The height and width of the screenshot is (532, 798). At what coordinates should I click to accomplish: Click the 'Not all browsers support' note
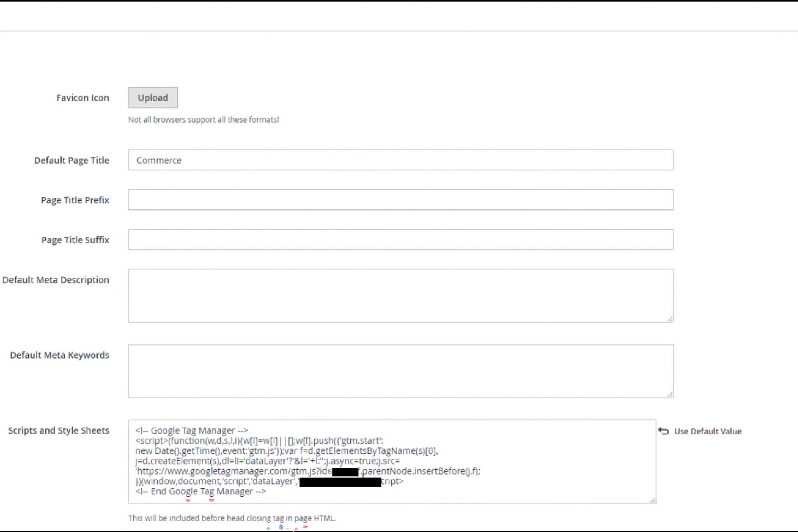click(x=204, y=119)
